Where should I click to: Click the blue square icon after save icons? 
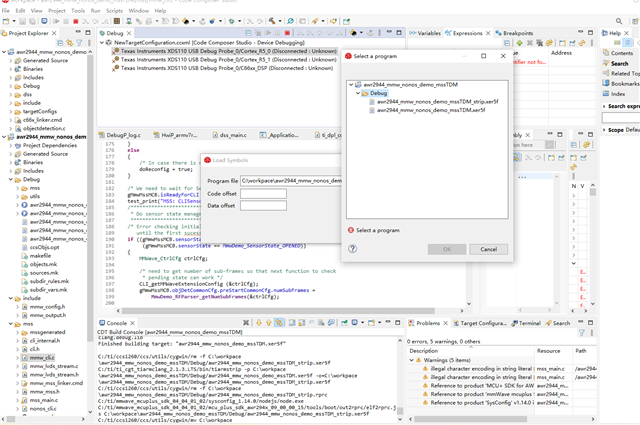click(x=44, y=21)
